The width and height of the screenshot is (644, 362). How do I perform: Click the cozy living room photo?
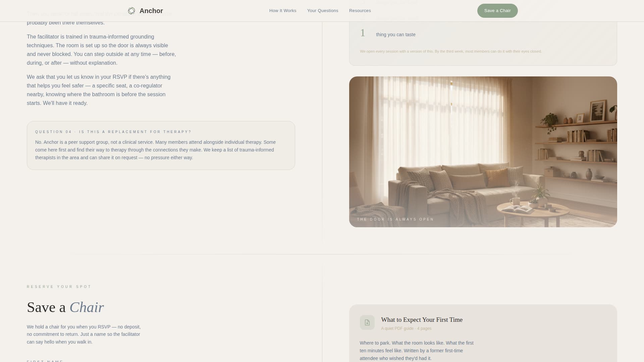483,152
